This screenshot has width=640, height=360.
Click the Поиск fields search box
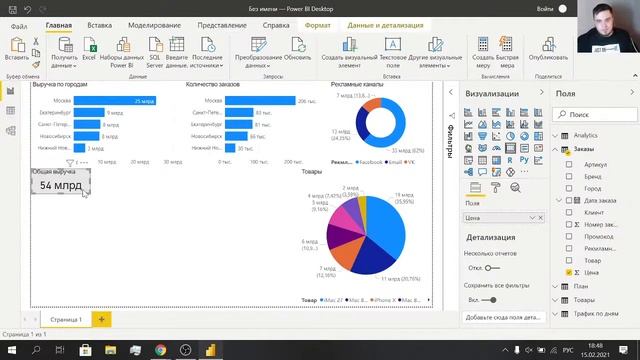(595, 115)
